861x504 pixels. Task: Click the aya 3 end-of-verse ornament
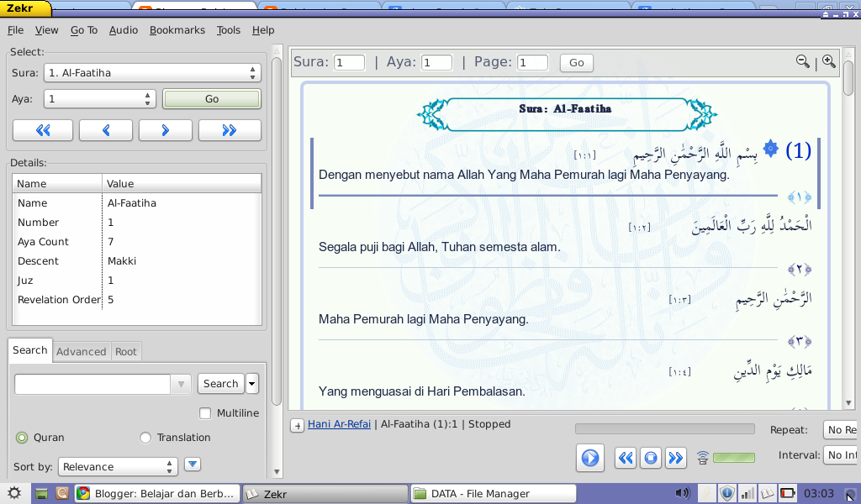800,342
